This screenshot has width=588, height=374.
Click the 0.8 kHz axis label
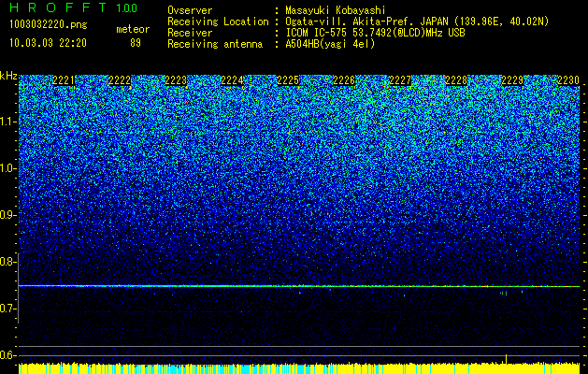point(8,262)
